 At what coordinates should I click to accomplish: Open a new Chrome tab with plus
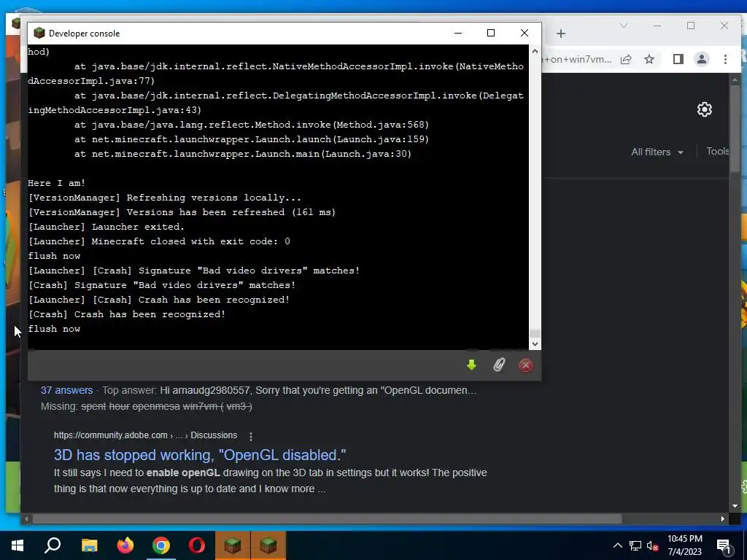561,34
